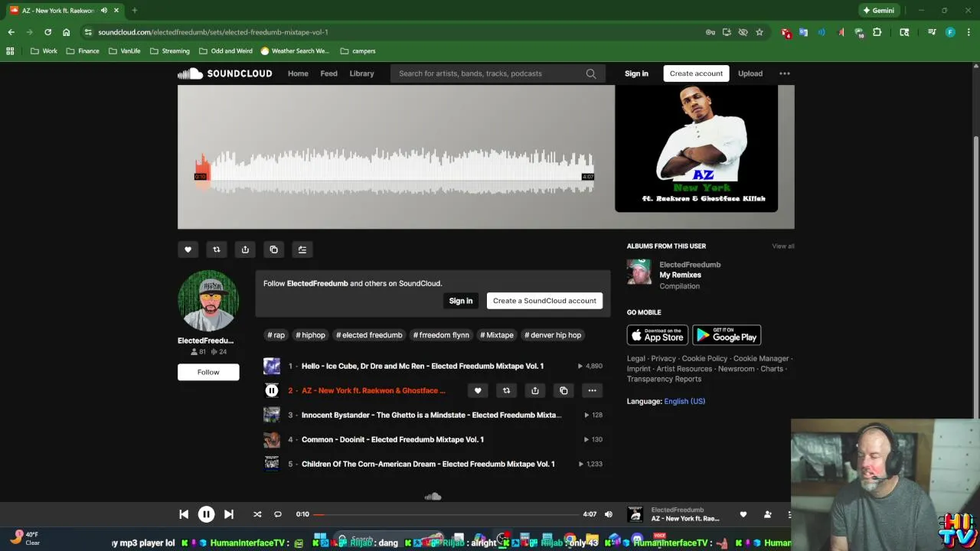980x551 pixels.
Task: Play track 4 Common - Dooinit
Action: (x=392, y=439)
